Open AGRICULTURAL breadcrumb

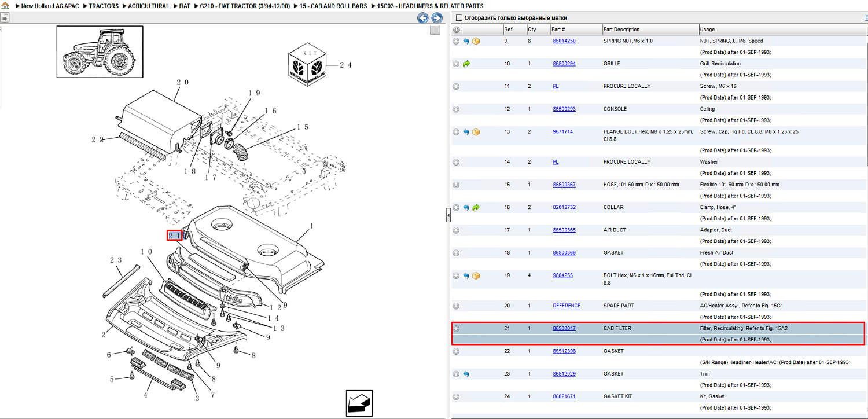click(x=149, y=6)
